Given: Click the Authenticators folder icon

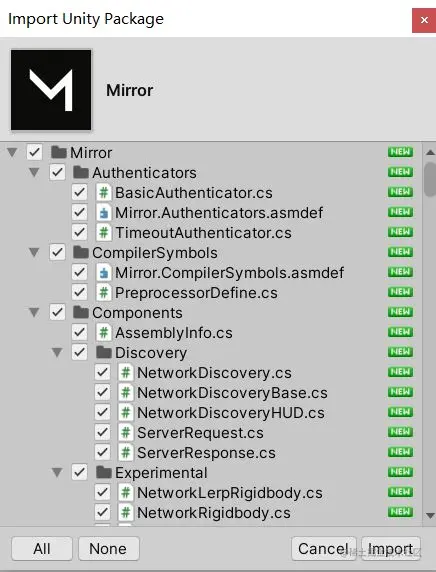Looking at the screenshot, I should (81, 172).
